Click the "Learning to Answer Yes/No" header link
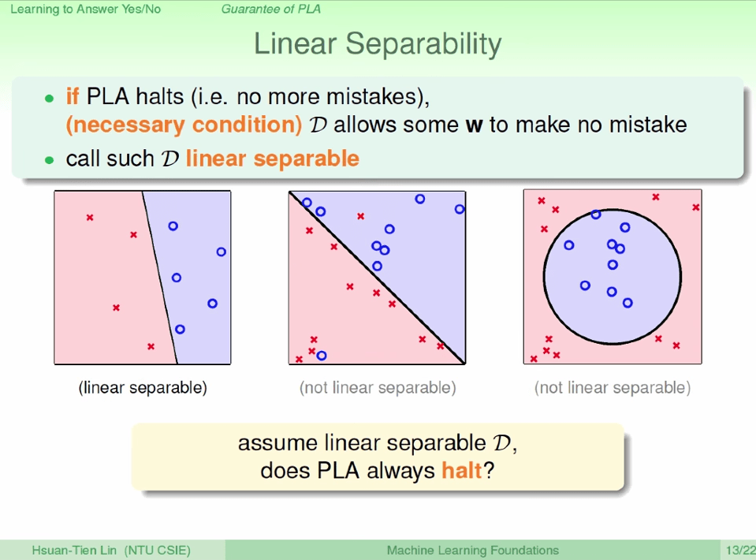Viewport: 756px width, 560px height. [85, 9]
